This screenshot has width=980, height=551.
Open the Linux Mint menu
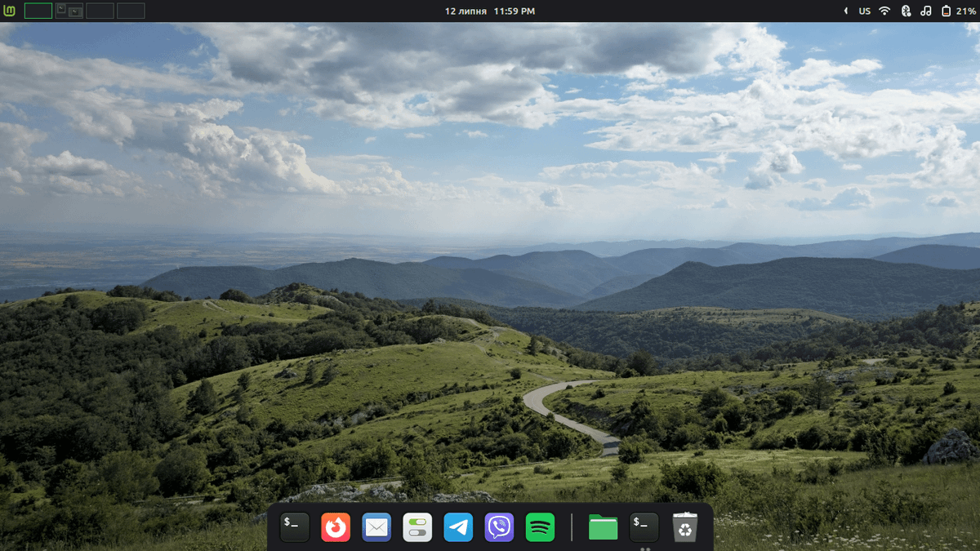(10, 11)
